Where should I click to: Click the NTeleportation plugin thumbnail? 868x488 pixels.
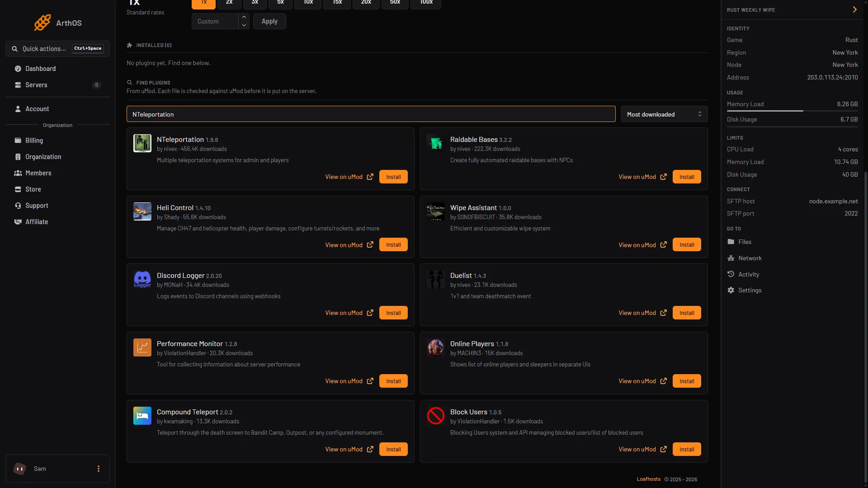click(142, 143)
